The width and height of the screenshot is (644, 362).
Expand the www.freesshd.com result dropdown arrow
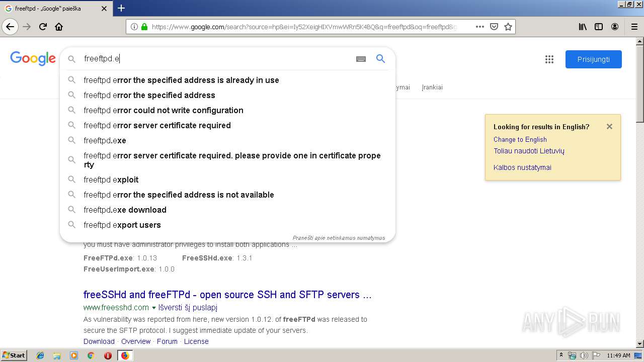point(154,308)
